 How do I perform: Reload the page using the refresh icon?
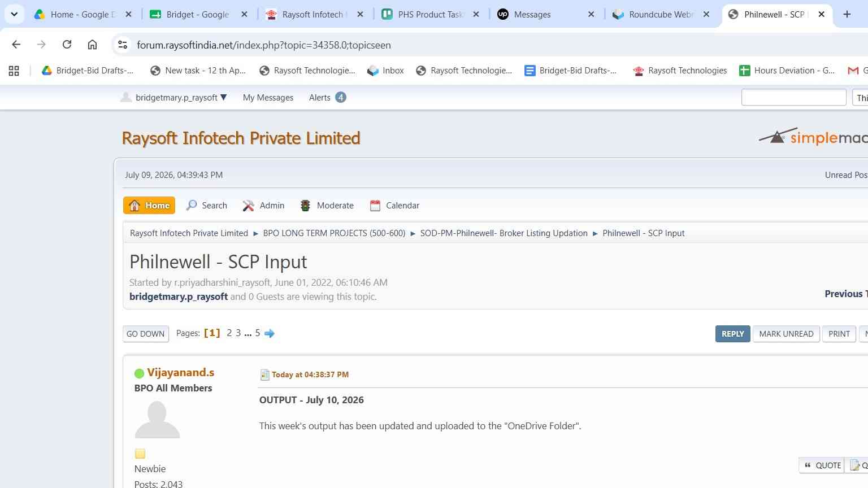click(67, 45)
